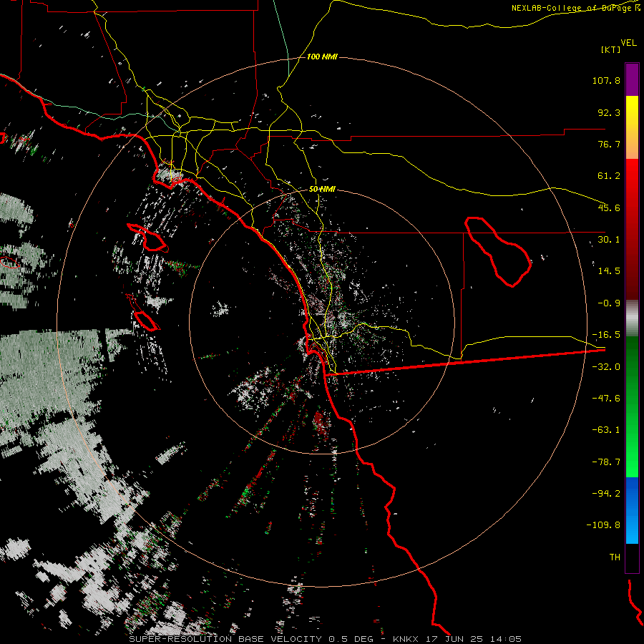Click the 'KNKX' station ID in the caption
The image size is (644, 644).
406,639
